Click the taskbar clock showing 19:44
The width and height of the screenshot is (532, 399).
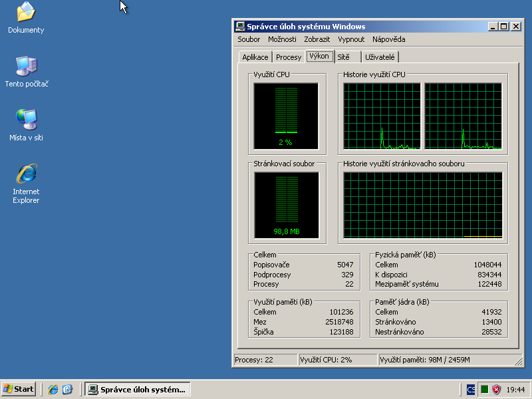pyautogui.click(x=516, y=390)
